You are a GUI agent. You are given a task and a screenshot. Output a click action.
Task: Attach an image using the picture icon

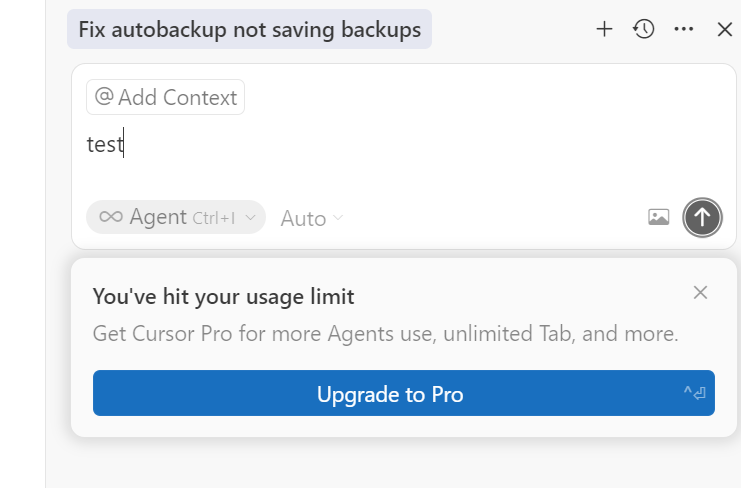[658, 217]
